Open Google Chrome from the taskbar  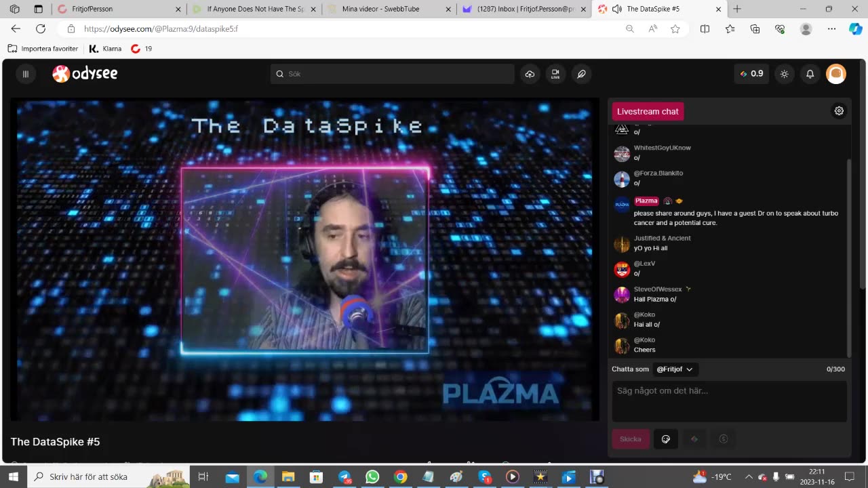400,476
